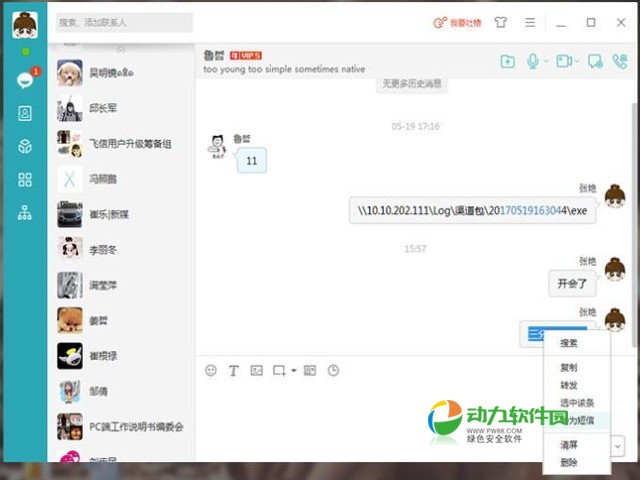Viewport: 640px width, 480px height.
Task: Select 复制 in the context menu
Action: (569, 367)
